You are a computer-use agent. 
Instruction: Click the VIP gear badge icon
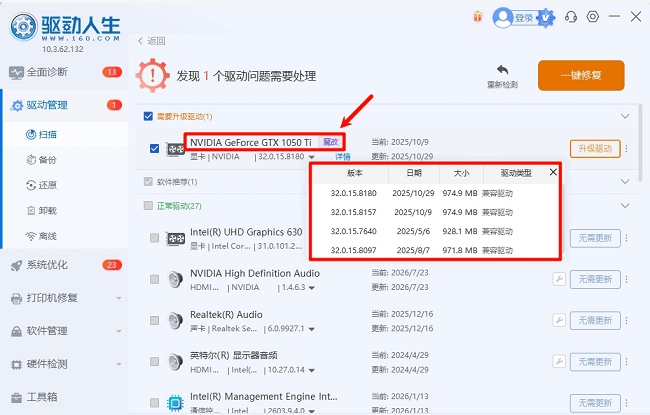click(546, 17)
